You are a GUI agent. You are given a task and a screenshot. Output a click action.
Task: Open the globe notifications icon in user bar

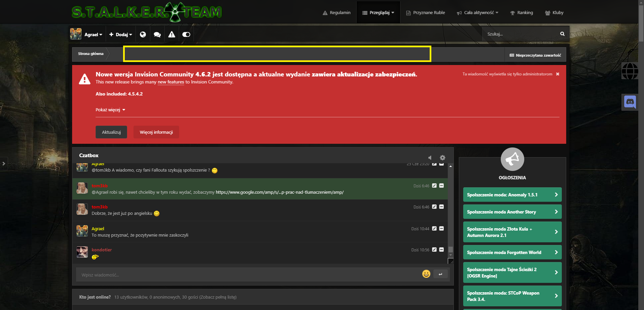pyautogui.click(x=143, y=34)
